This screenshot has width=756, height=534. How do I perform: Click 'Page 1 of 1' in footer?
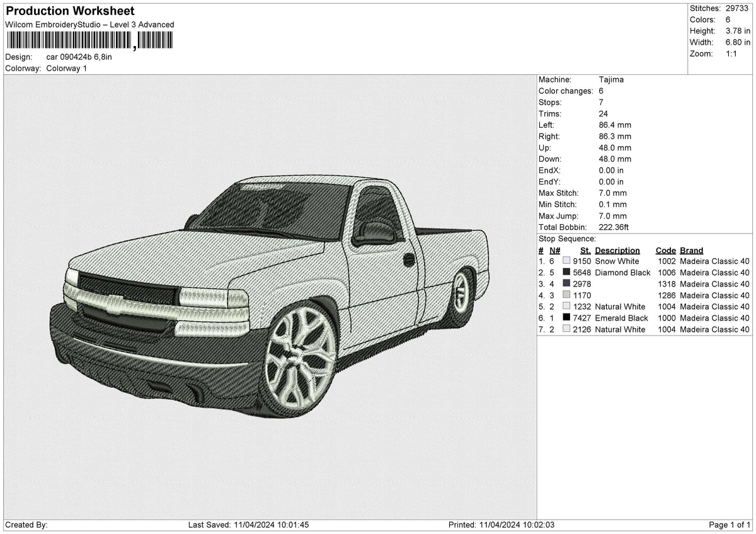730,525
